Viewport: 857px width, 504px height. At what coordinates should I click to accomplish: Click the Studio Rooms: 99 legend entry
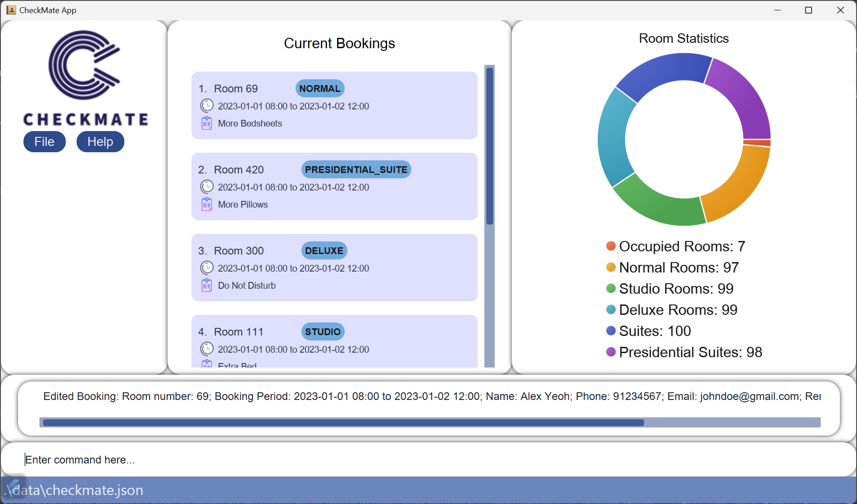point(670,289)
